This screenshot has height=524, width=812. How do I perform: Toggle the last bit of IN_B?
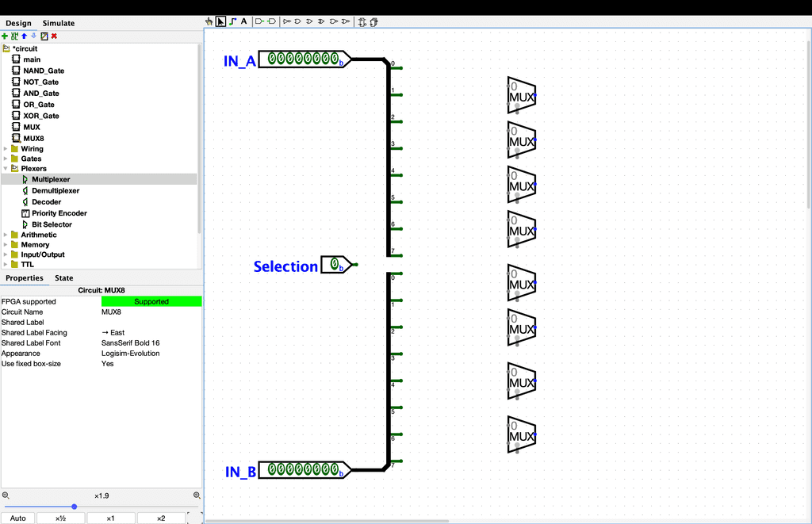click(x=335, y=469)
